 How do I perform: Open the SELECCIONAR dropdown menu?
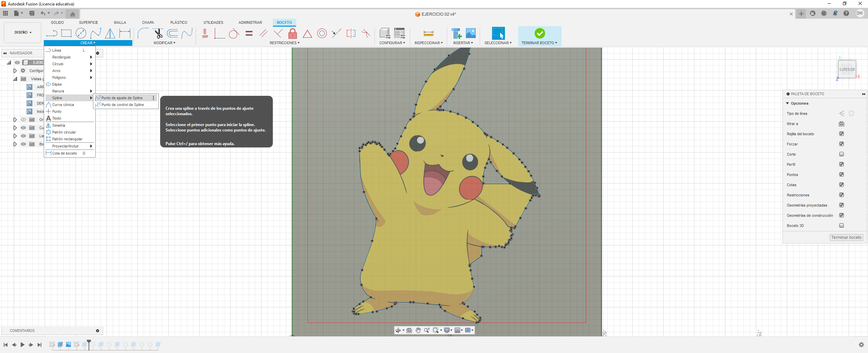498,43
